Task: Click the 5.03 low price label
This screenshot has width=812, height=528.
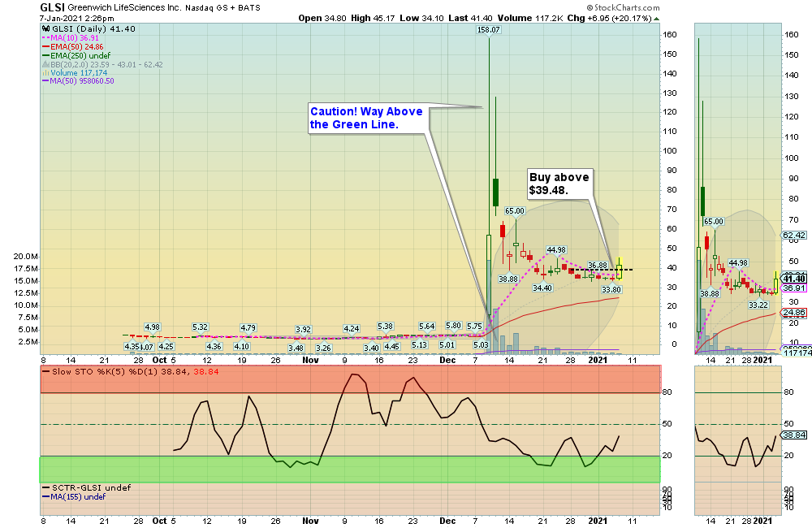Action: pyautogui.click(x=481, y=344)
